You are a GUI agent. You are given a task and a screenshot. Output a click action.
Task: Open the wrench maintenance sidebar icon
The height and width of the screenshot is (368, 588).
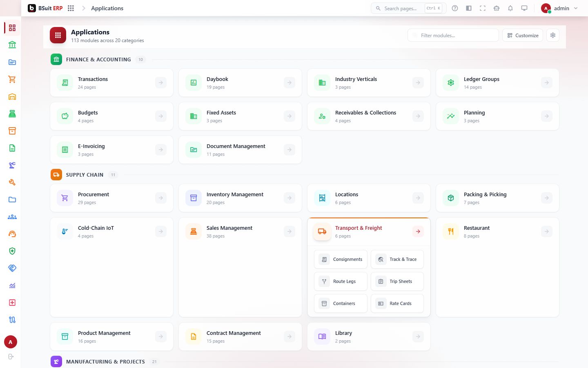pos(12,182)
